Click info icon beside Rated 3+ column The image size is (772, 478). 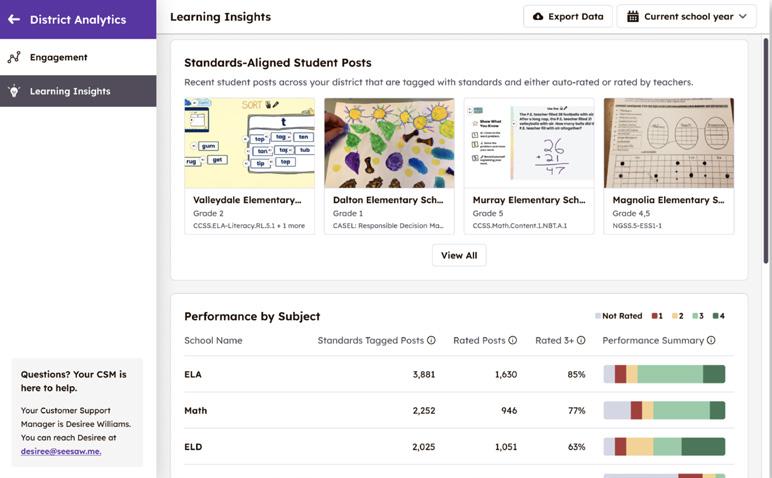[x=581, y=341]
